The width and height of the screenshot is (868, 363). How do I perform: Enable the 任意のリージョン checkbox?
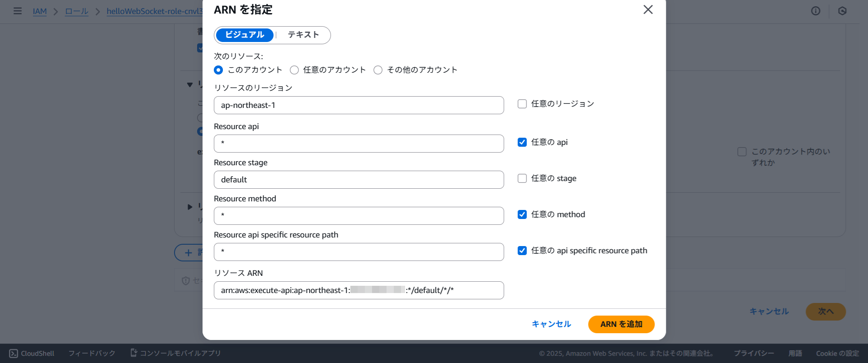click(x=522, y=104)
